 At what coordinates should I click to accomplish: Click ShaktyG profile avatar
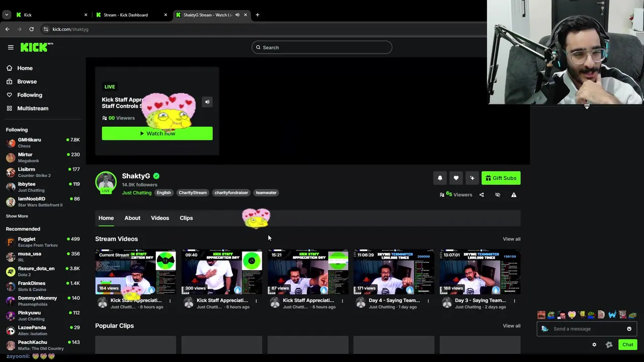(x=106, y=182)
